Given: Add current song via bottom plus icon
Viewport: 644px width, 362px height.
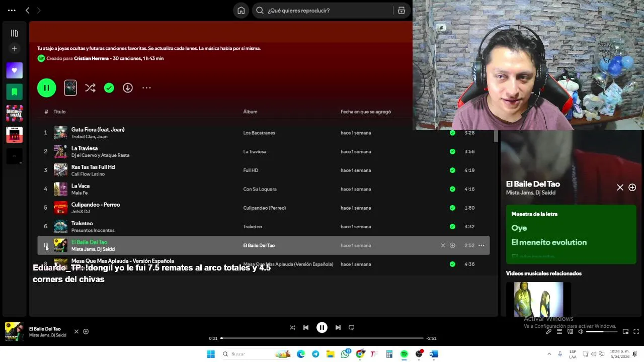Looking at the screenshot, I should (86, 331).
